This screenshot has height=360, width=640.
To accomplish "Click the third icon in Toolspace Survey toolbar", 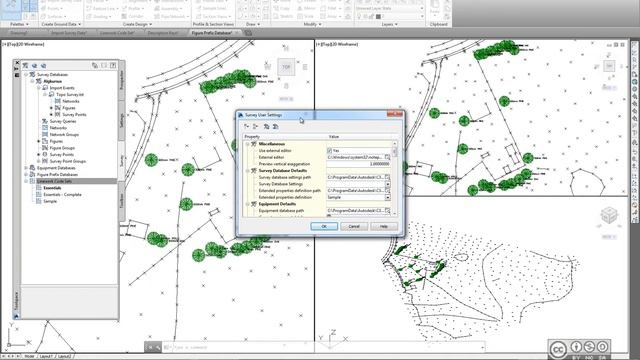I will [x=43, y=65].
